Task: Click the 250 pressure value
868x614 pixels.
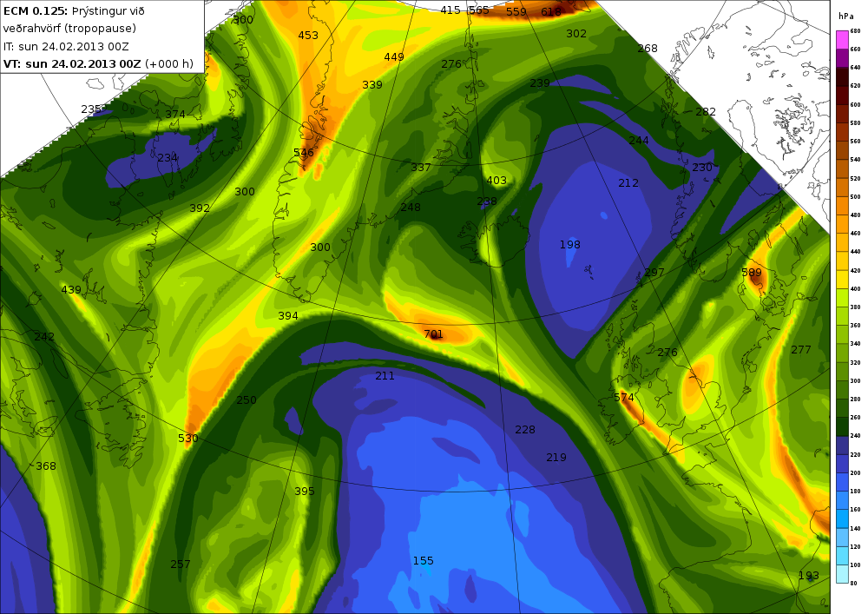Action: [247, 399]
